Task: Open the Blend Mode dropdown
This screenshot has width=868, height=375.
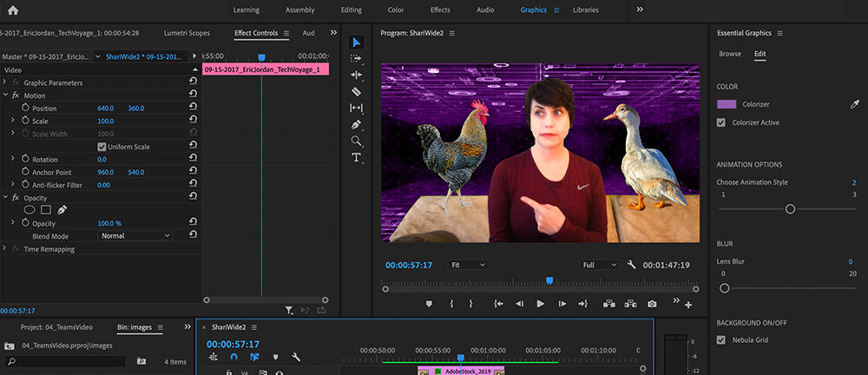Action: tap(135, 235)
